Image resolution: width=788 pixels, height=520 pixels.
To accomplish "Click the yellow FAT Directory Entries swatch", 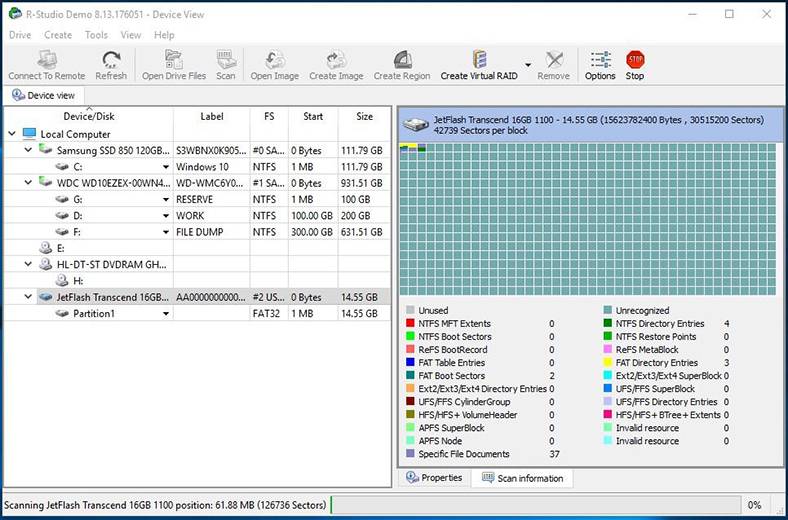I will (x=608, y=362).
